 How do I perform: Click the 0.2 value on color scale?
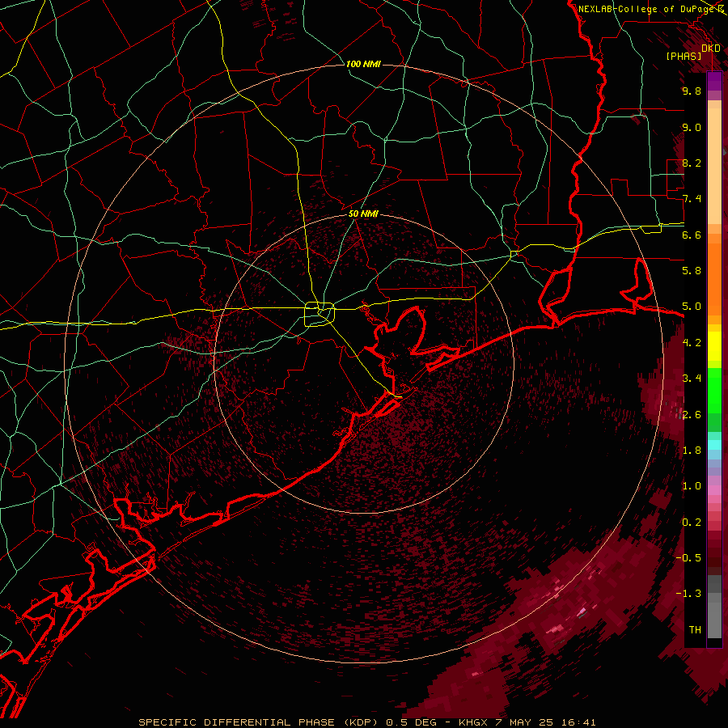pos(692,523)
